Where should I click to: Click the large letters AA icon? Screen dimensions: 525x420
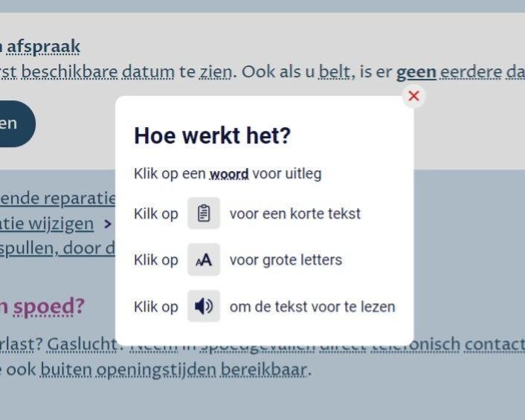coord(204,260)
